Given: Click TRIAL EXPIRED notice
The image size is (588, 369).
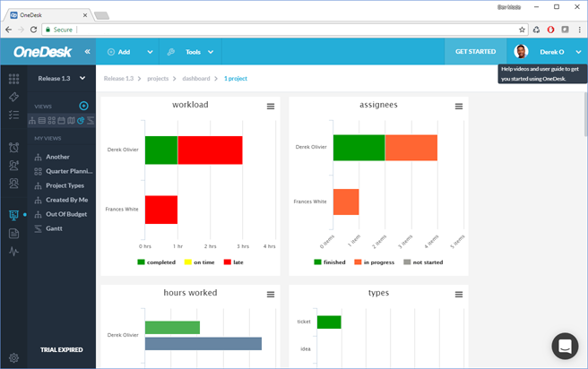Looking at the screenshot, I should click(x=62, y=349).
